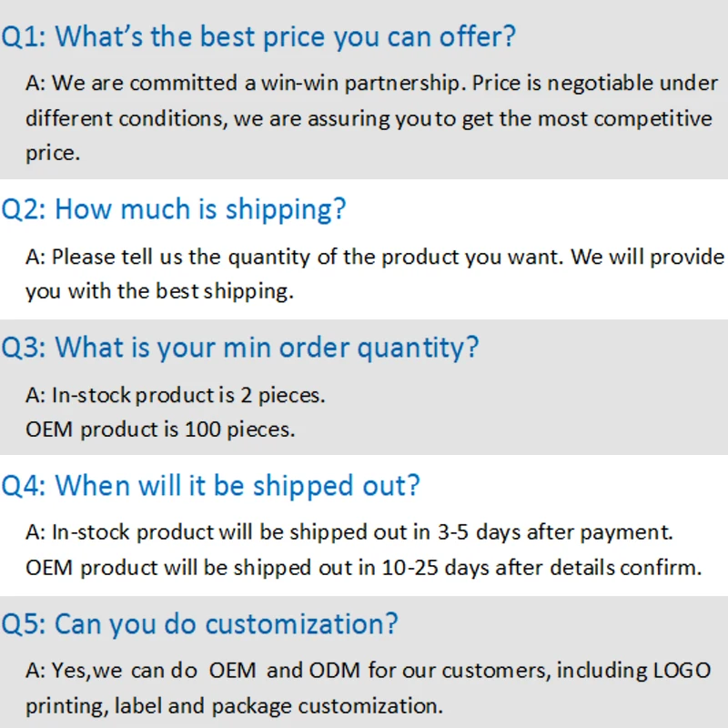Open the Q2 "How much is shipping?" heading
This screenshot has height=728, width=728.
click(174, 209)
